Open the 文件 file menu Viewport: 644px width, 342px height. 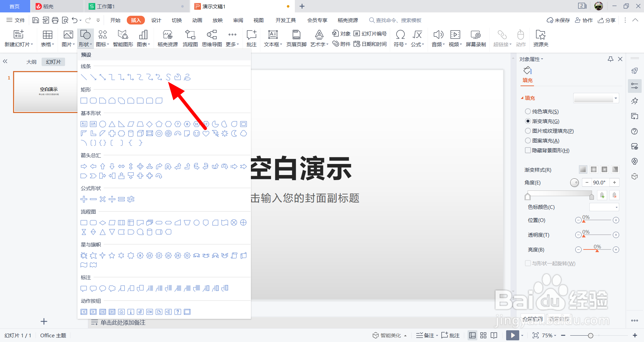tap(16, 20)
